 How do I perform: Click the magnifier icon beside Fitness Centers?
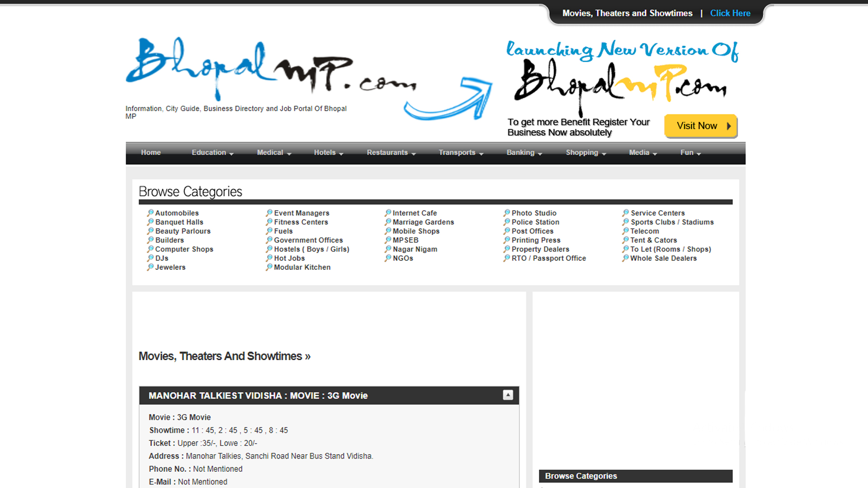269,222
